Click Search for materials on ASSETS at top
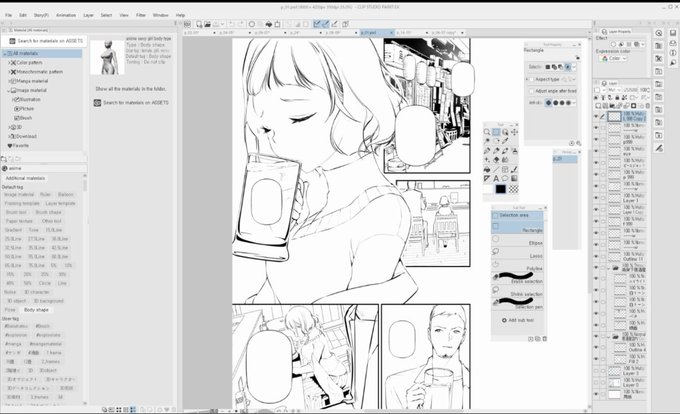The image size is (680, 414). [46, 41]
